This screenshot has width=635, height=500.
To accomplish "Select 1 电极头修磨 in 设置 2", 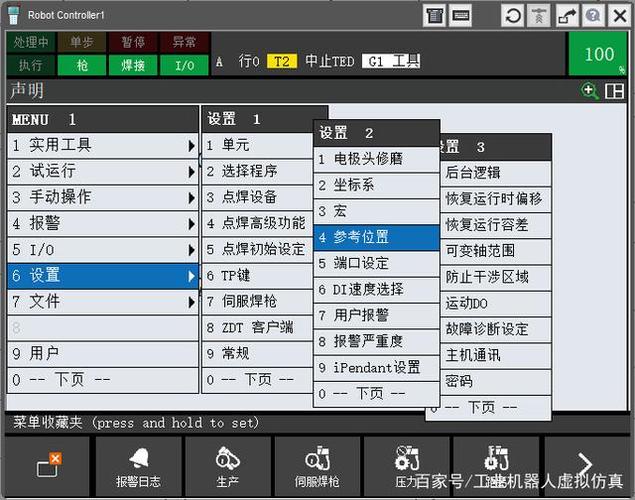I will (x=377, y=160).
